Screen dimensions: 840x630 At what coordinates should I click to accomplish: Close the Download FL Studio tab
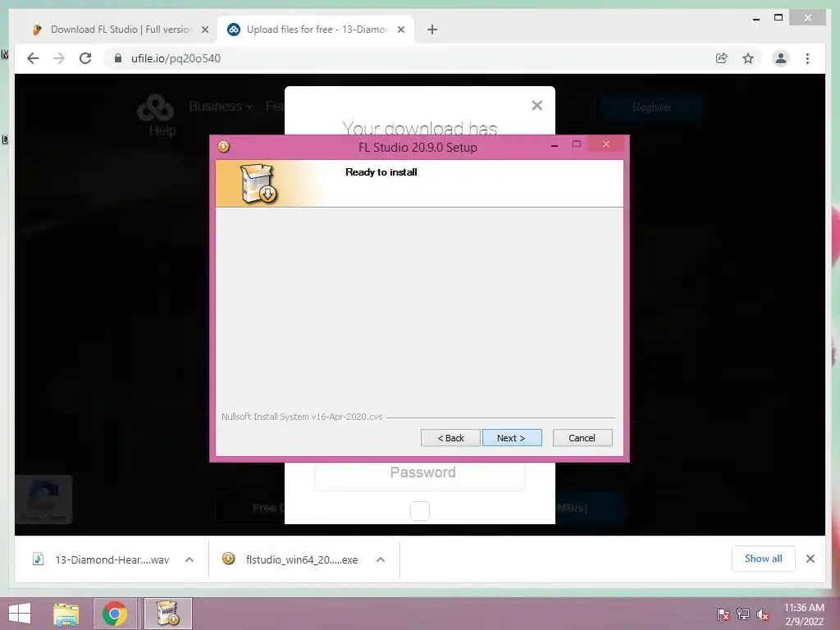tap(204, 30)
